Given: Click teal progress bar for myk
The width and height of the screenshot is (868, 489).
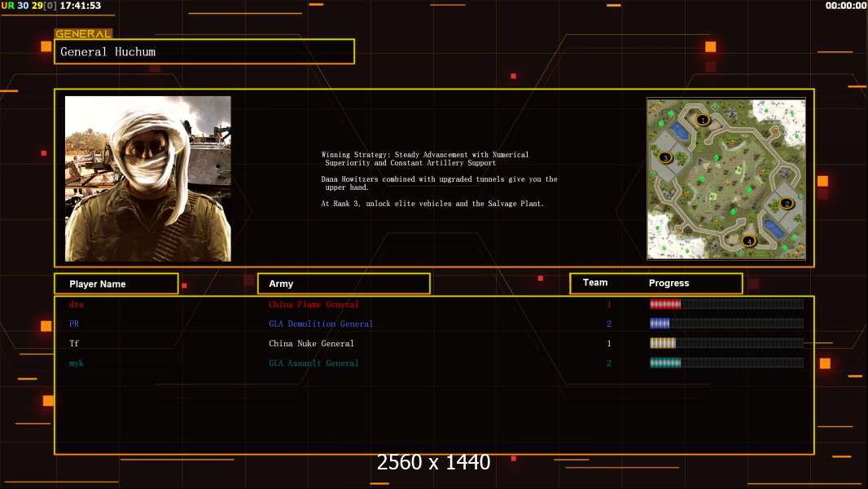Looking at the screenshot, I should [727, 363].
